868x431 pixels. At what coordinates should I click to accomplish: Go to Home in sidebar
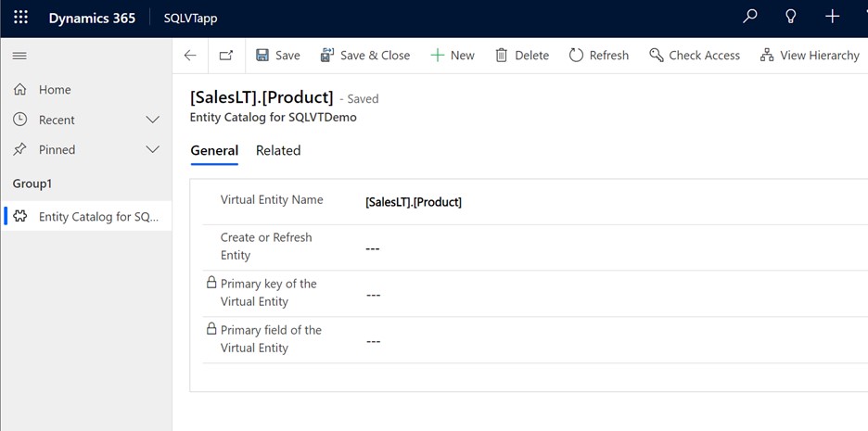55,90
